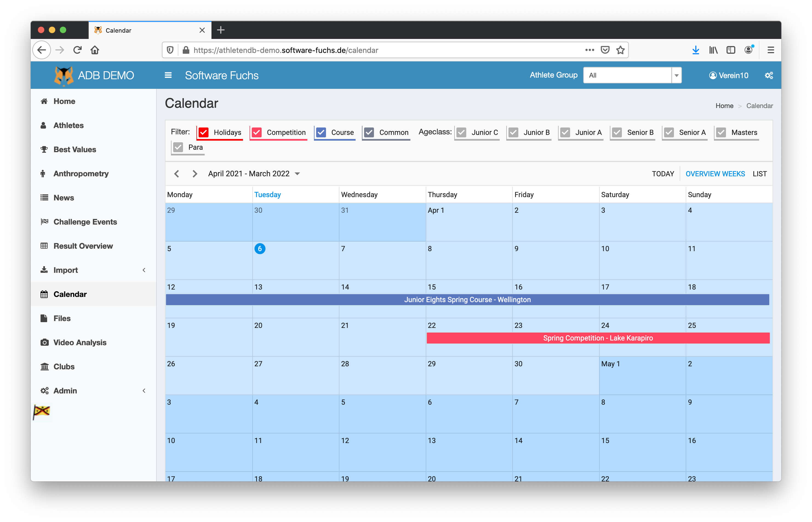
Task: Open Files in sidebar
Action: [x=62, y=318]
